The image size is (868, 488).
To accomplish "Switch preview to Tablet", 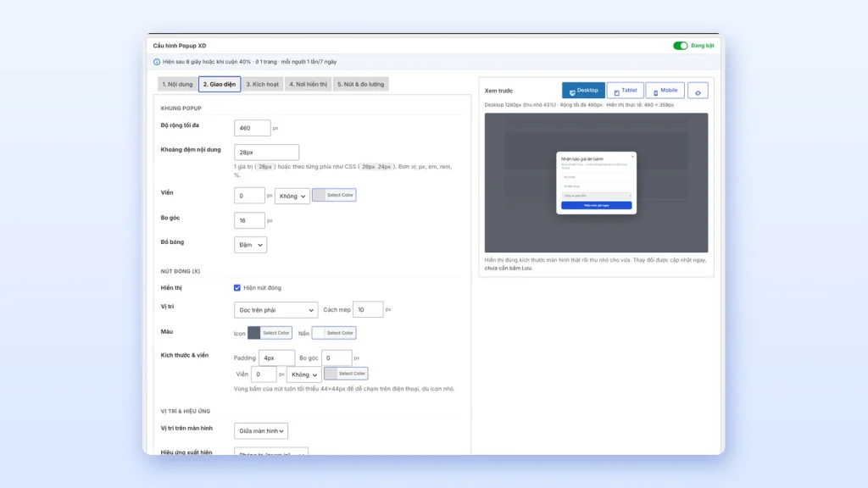I will point(625,90).
